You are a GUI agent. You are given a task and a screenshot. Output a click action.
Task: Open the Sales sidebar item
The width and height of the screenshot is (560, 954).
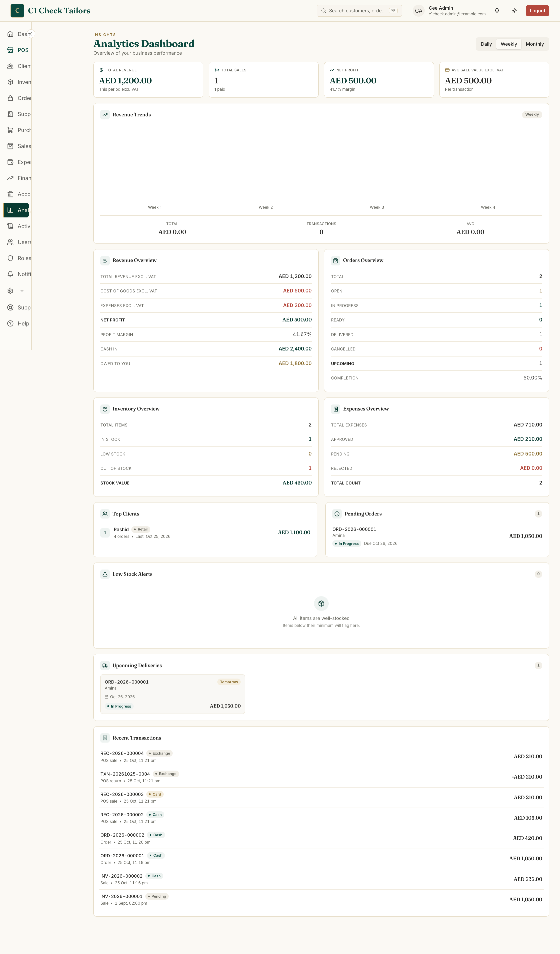coord(16,146)
